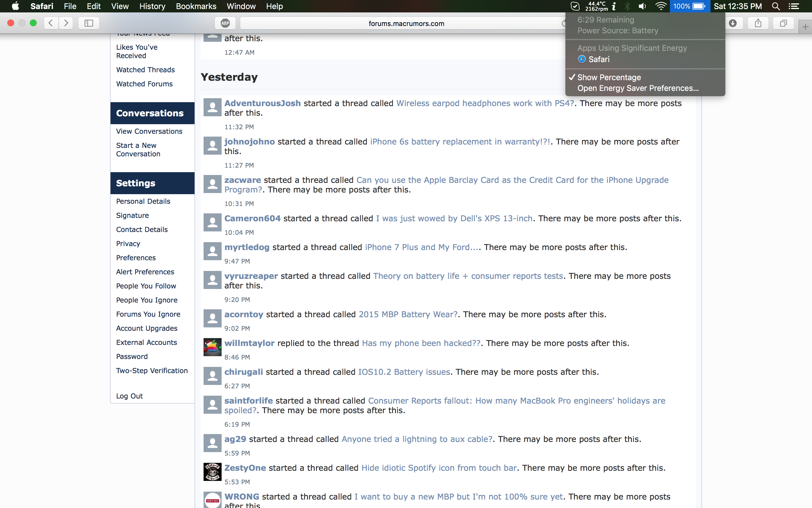
Task: Open Two-Step Verification
Action: click(x=152, y=370)
